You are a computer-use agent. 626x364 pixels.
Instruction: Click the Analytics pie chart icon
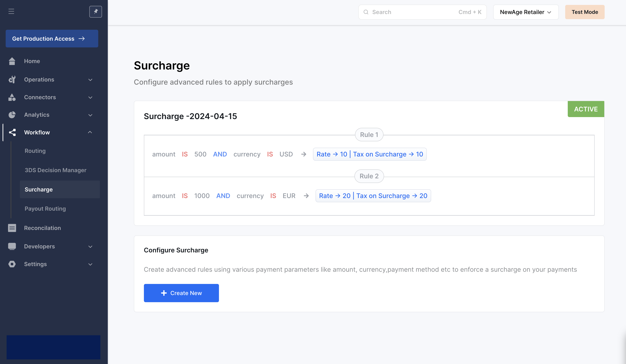(x=12, y=115)
